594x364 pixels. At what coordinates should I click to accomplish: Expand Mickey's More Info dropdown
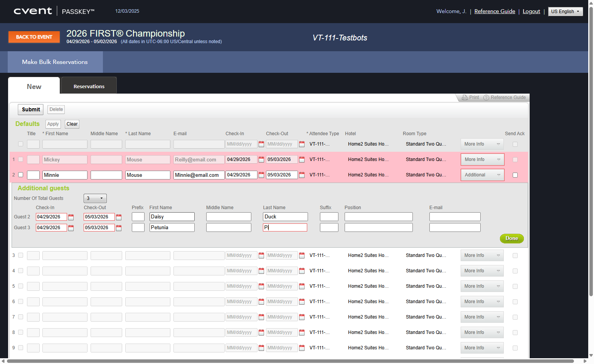tap(482, 159)
